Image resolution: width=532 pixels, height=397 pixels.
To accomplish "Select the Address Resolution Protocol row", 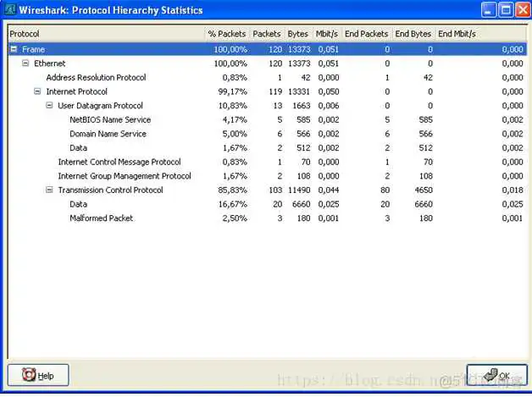I will pyautogui.click(x=268, y=78).
